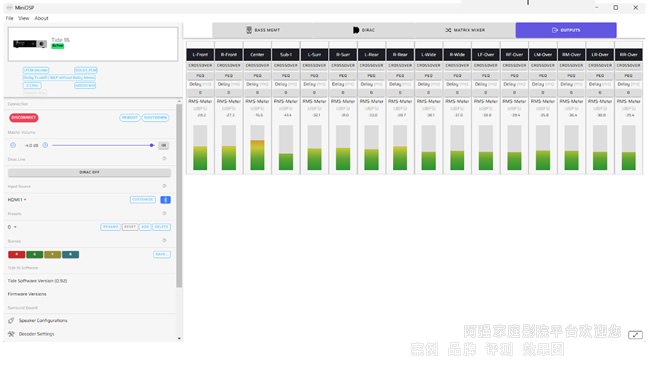
Task: Click the help icon next to Input Source
Action: coord(164,186)
